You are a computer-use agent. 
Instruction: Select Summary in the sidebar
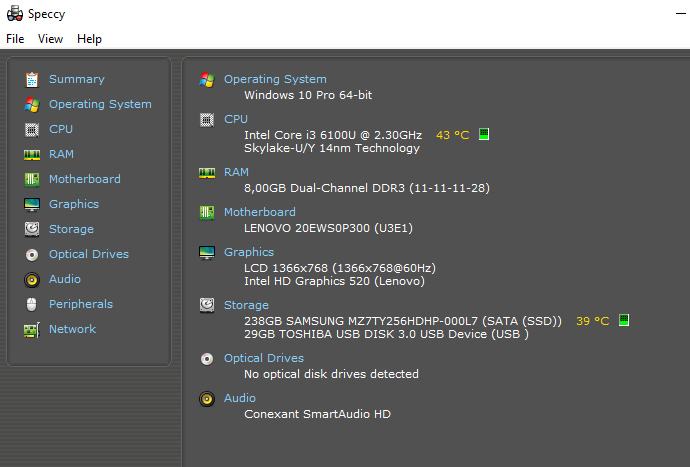(x=76, y=79)
